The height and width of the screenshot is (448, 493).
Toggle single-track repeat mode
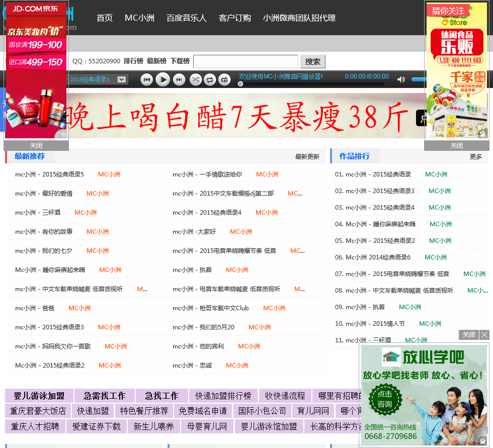(x=224, y=80)
